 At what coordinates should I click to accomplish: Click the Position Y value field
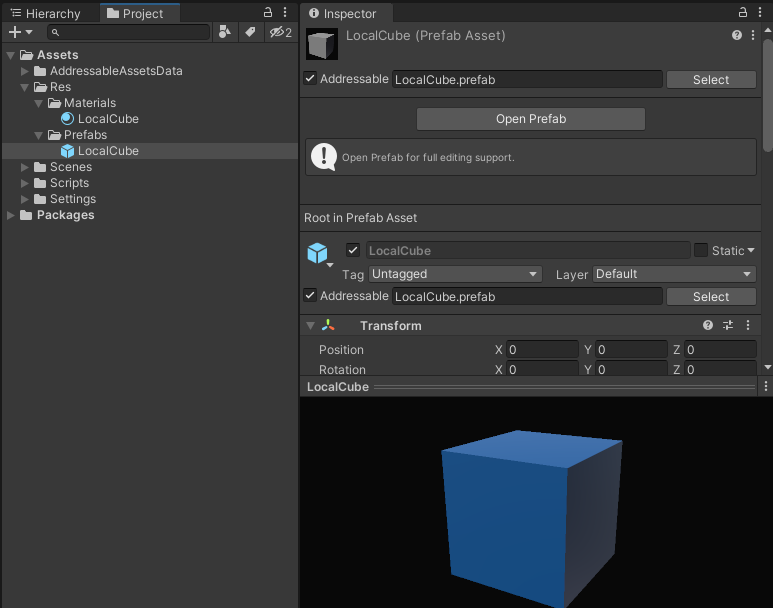click(x=631, y=350)
